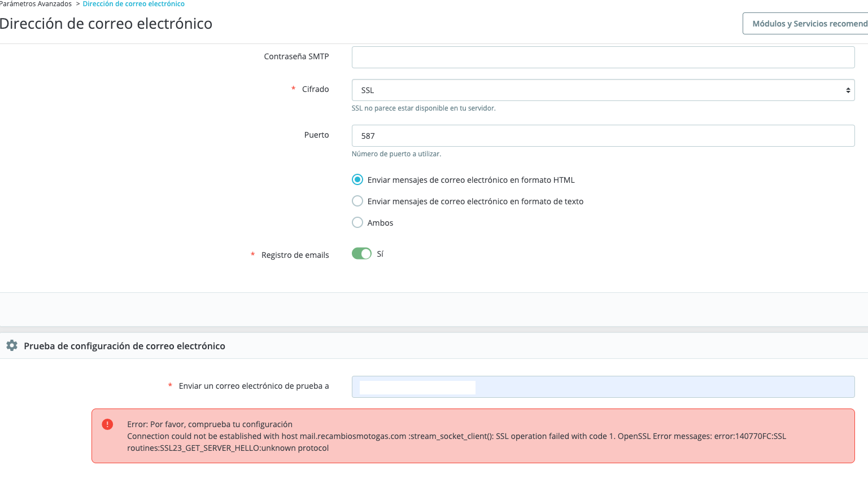Click the gear icon beside Prueba de configuración
Image resolution: width=868 pixels, height=483 pixels.
click(12, 345)
